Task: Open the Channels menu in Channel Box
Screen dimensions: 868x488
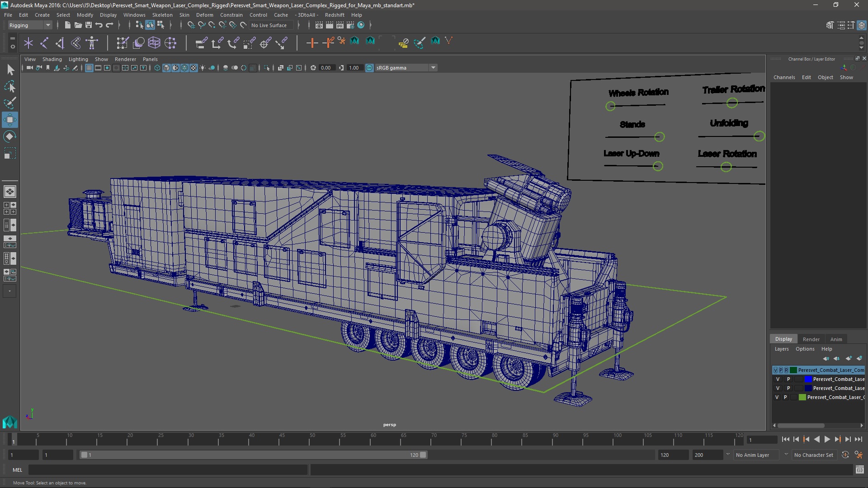Action: [x=784, y=77]
